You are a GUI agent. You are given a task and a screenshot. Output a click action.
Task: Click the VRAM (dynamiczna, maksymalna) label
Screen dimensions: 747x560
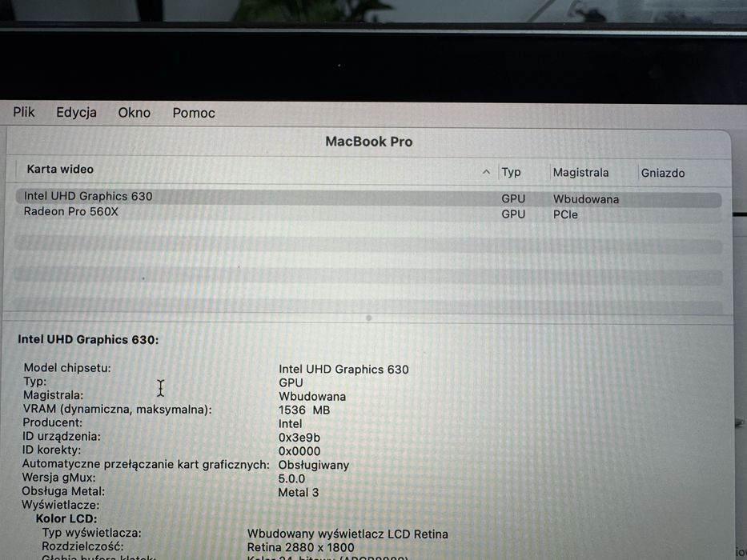(x=117, y=409)
